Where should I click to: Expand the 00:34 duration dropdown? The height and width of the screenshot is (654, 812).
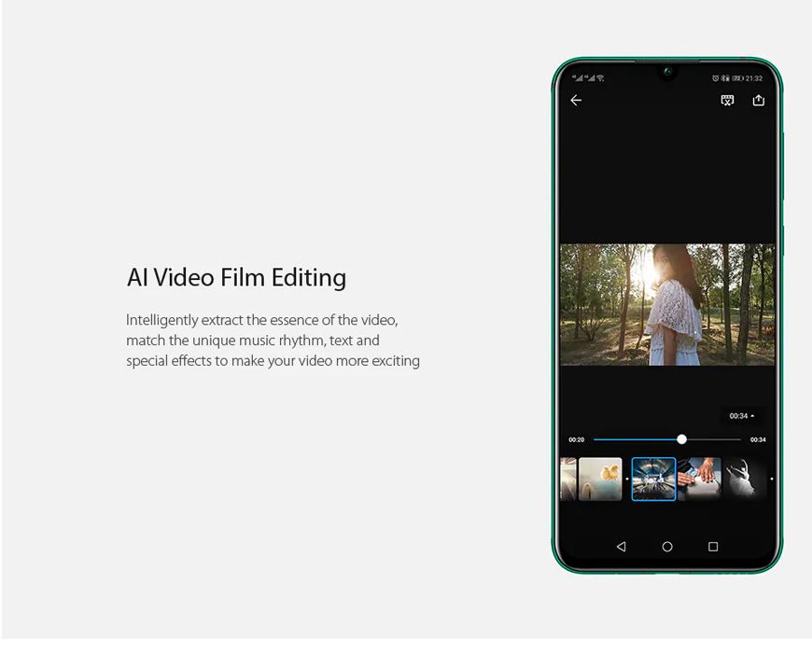[742, 416]
